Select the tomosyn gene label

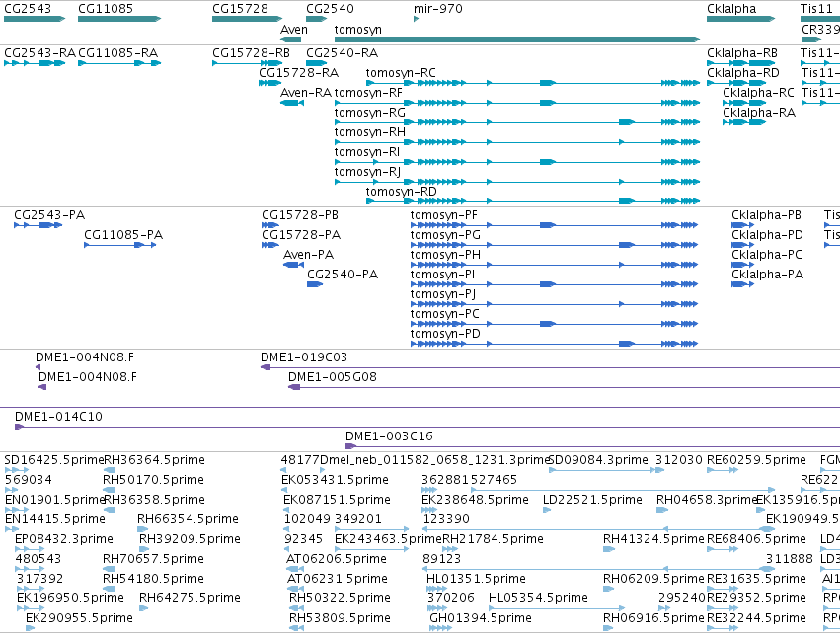[x=358, y=30]
